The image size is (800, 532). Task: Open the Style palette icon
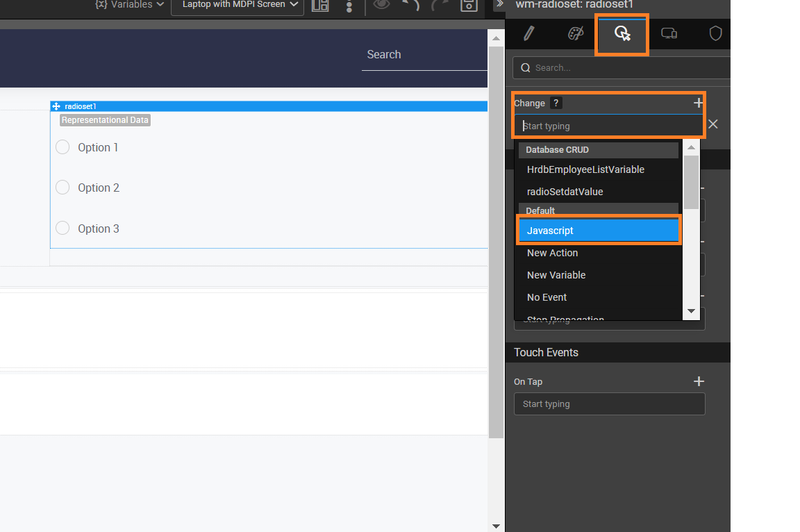(576, 33)
